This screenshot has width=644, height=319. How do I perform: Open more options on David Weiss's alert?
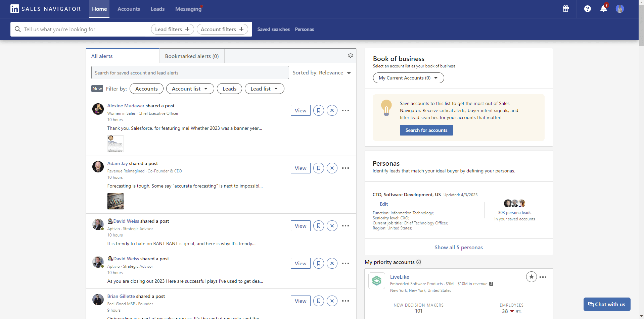click(345, 225)
